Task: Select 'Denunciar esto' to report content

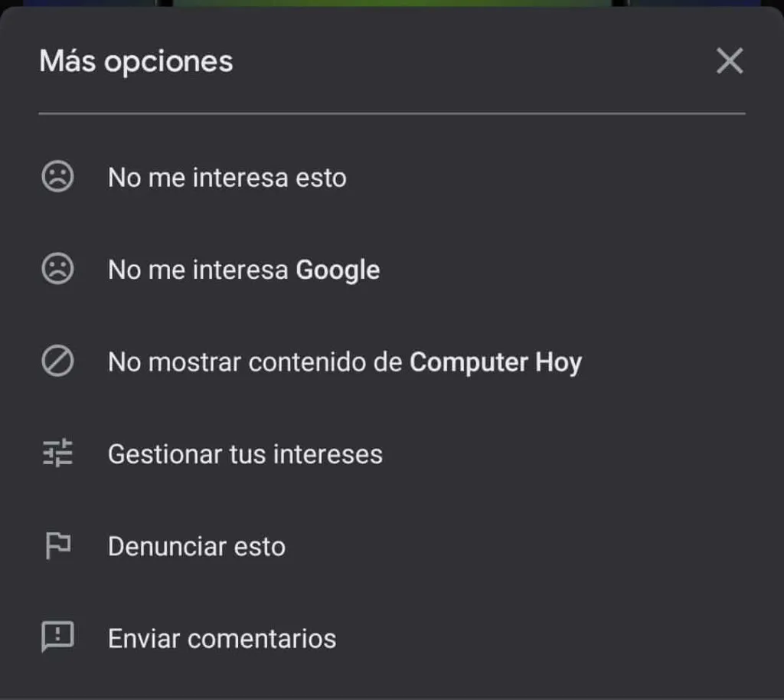Action: [x=197, y=546]
